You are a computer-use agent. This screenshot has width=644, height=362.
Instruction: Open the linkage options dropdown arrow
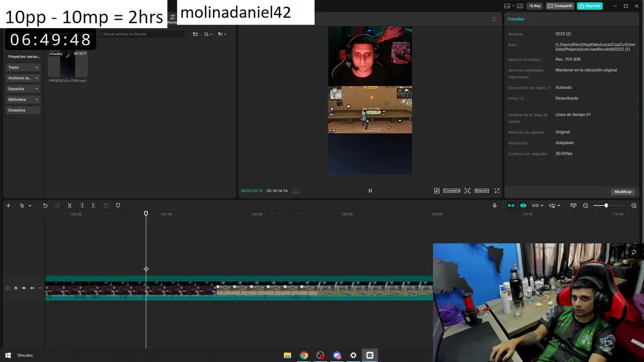(542, 206)
